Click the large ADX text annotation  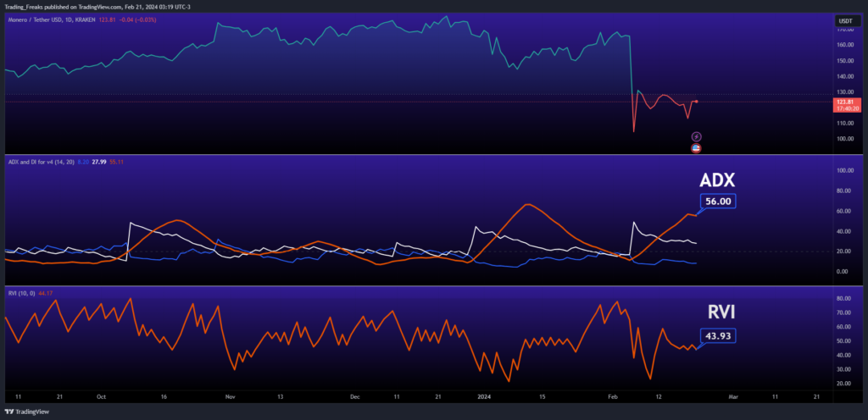coord(717,180)
